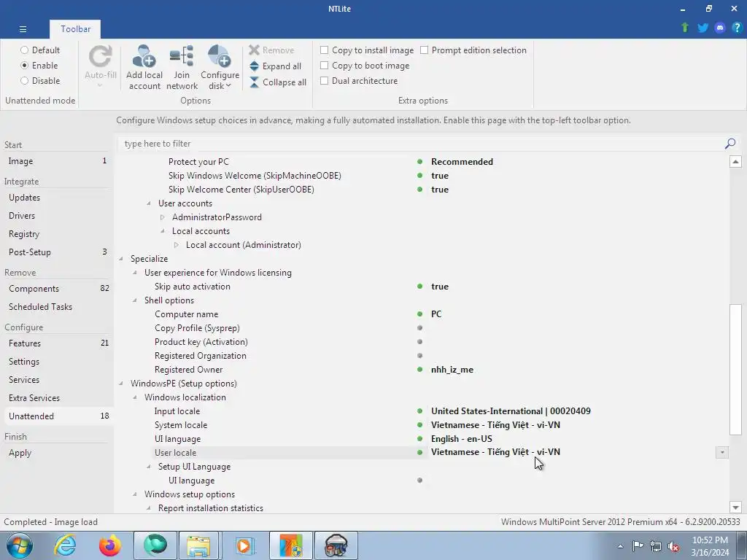The image size is (747, 560).
Task: Launch Firefox from taskbar
Action: click(109, 545)
